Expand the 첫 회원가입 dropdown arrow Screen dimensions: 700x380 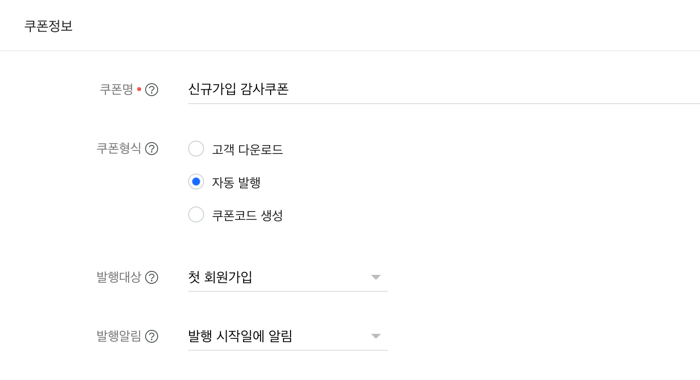376,277
